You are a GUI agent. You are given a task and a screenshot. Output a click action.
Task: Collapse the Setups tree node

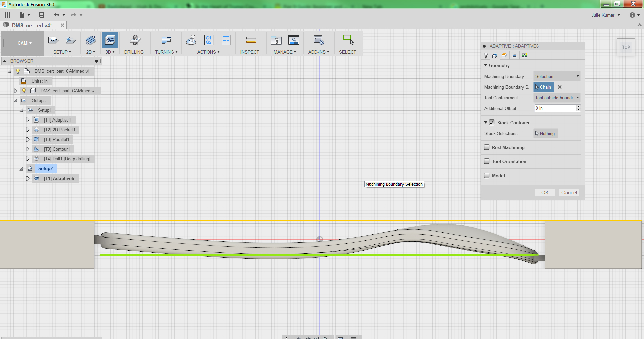[16, 100]
